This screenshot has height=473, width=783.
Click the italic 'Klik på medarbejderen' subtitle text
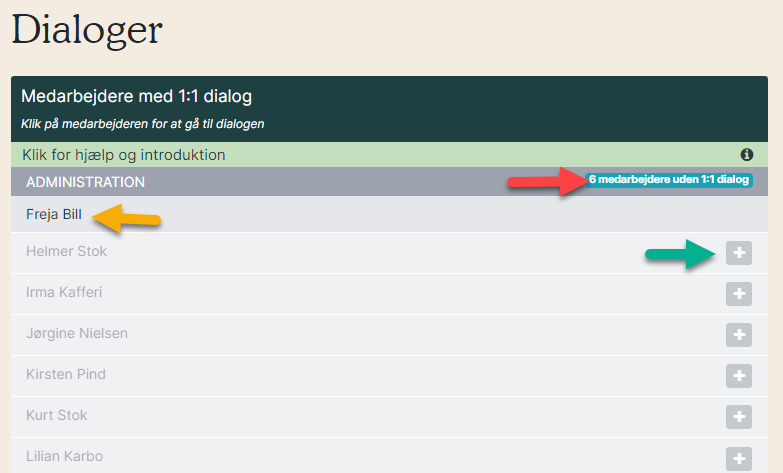[x=142, y=124]
